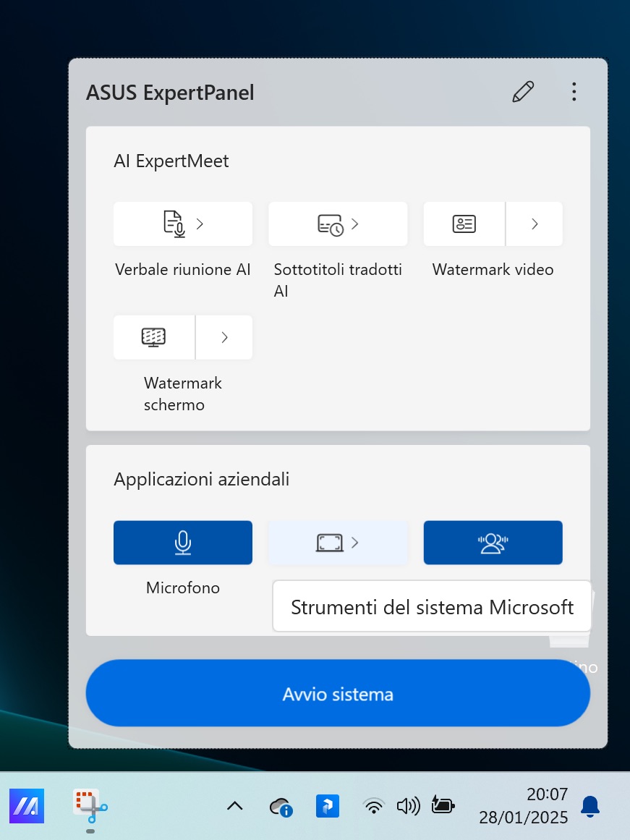Screen dimensions: 630x840
Task: Expand Watermark video options chevron
Action: pos(534,224)
